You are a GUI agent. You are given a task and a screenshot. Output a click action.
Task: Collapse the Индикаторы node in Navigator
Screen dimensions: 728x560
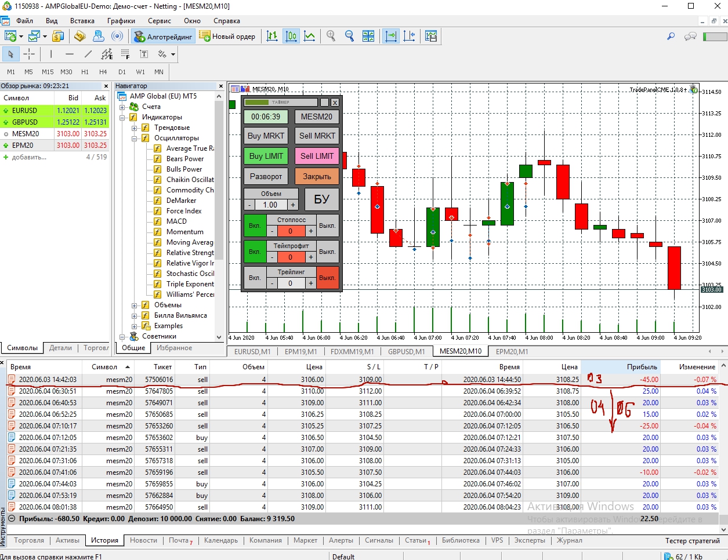point(122,117)
